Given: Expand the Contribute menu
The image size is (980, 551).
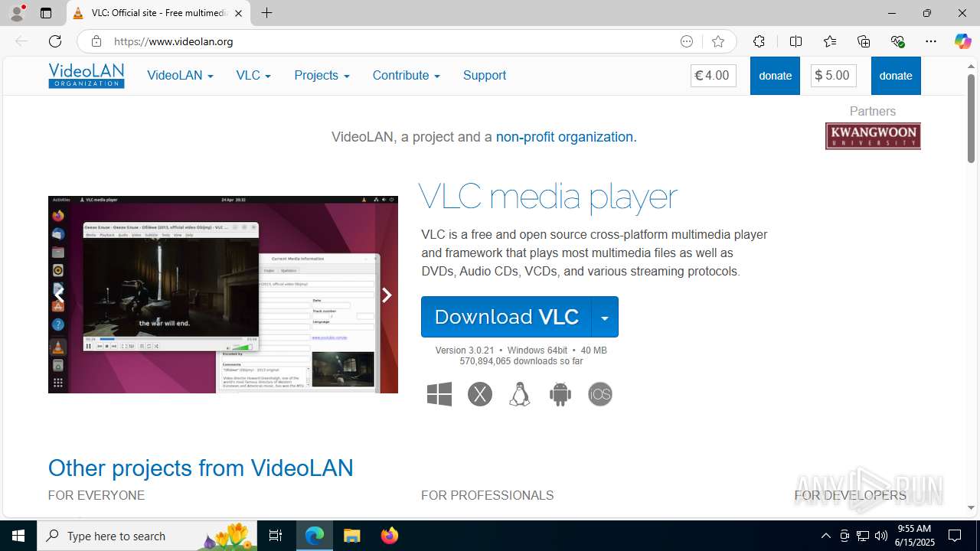Looking at the screenshot, I should [x=406, y=75].
